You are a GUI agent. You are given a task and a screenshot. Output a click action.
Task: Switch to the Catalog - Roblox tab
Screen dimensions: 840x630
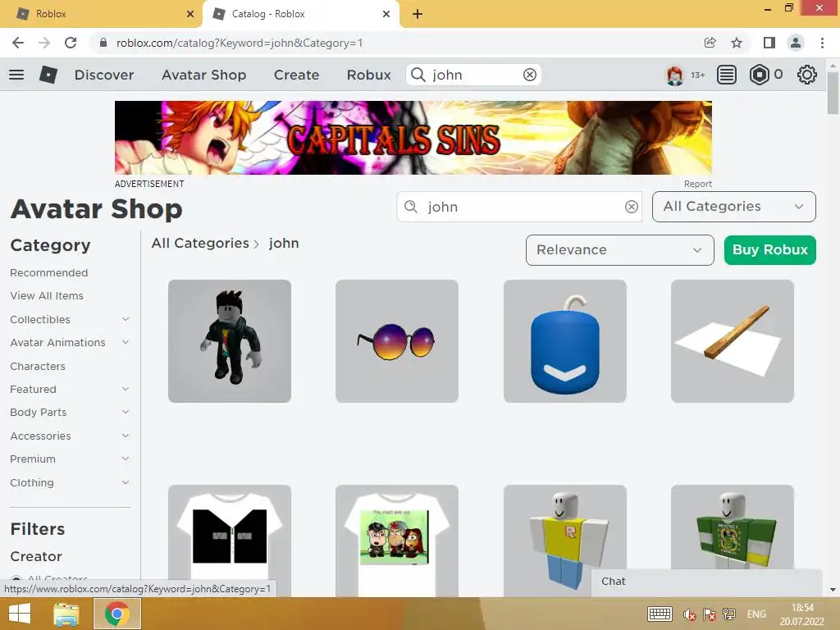tap(300, 14)
